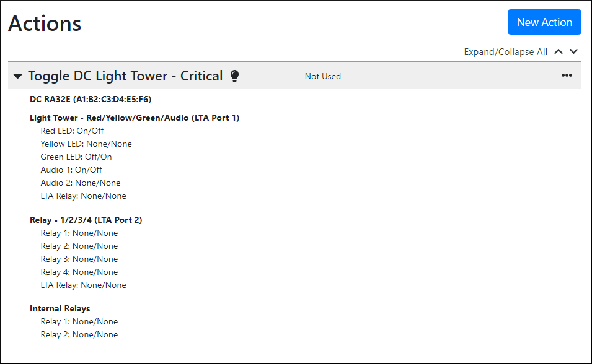Expand all actions with the down chevron
This screenshot has width=592, height=364.
(x=573, y=52)
